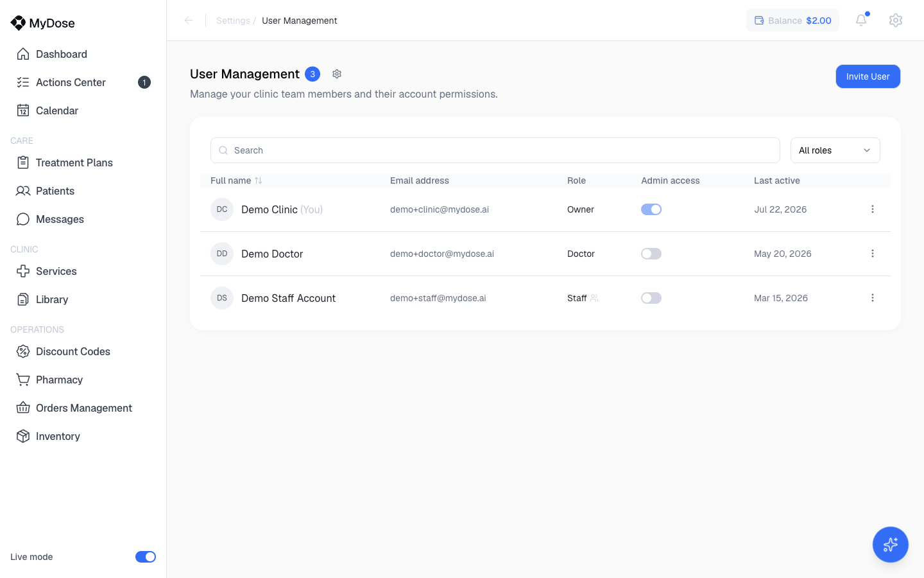The height and width of the screenshot is (578, 924).
Task: Open Actions Center checklist icon
Action: 23,82
